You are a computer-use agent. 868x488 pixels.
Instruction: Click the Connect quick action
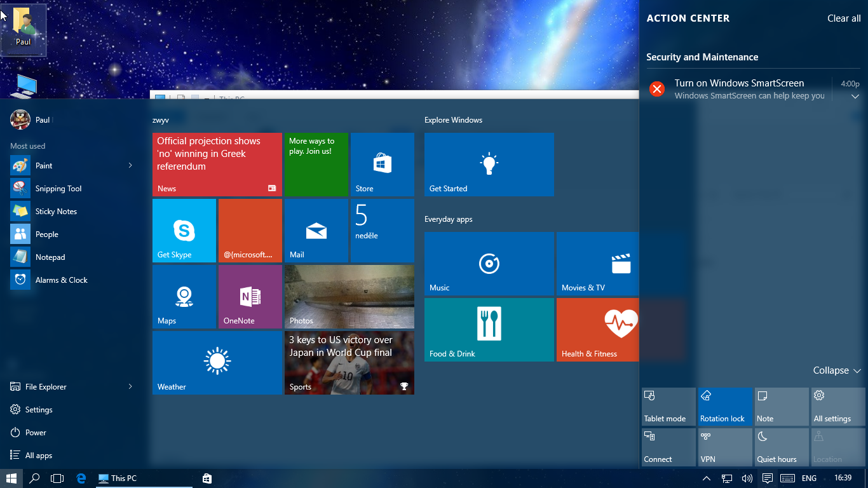pos(668,447)
